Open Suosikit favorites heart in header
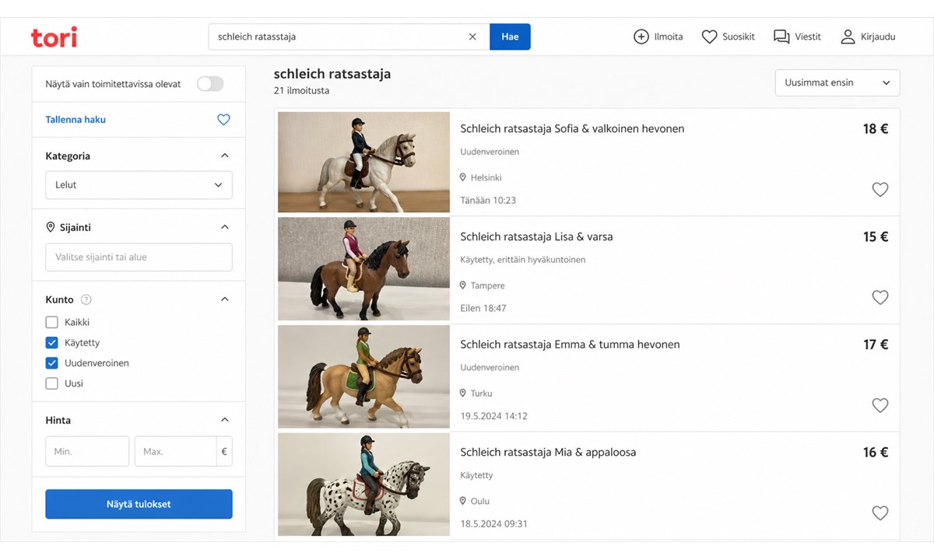Viewport: 934px width, 560px height. pos(709,37)
